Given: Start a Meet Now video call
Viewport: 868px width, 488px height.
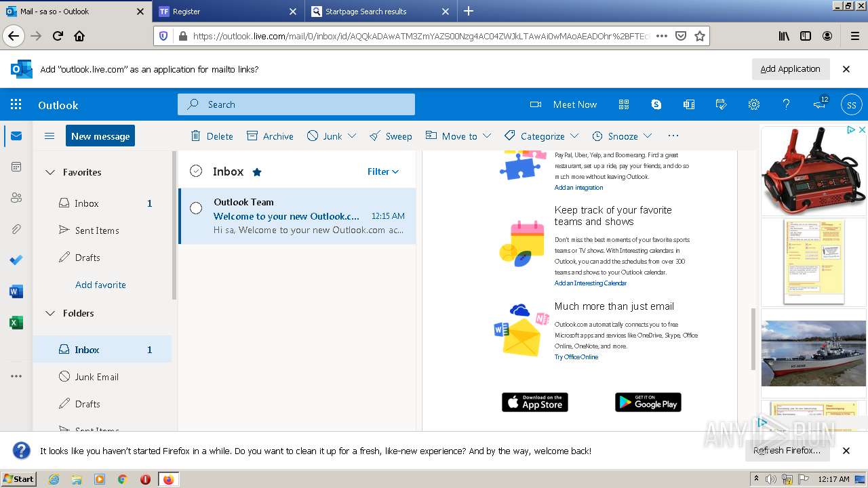Looking at the screenshot, I should point(564,104).
